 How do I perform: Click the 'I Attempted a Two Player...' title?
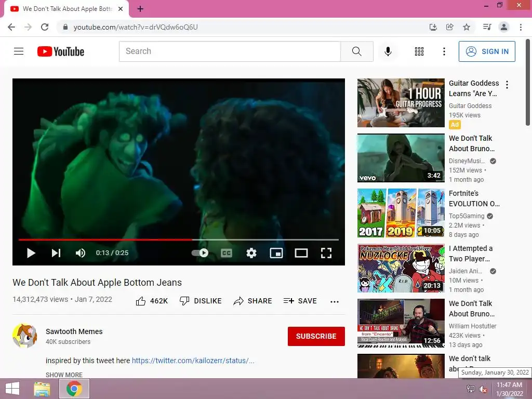471,254
